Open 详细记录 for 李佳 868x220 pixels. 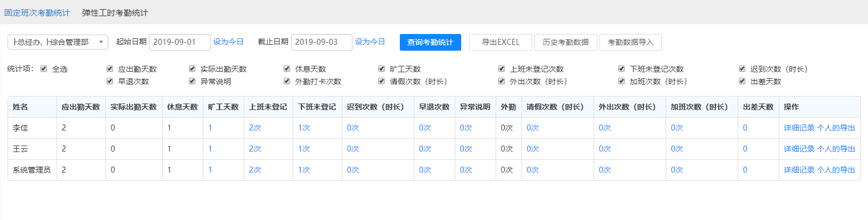click(x=799, y=128)
